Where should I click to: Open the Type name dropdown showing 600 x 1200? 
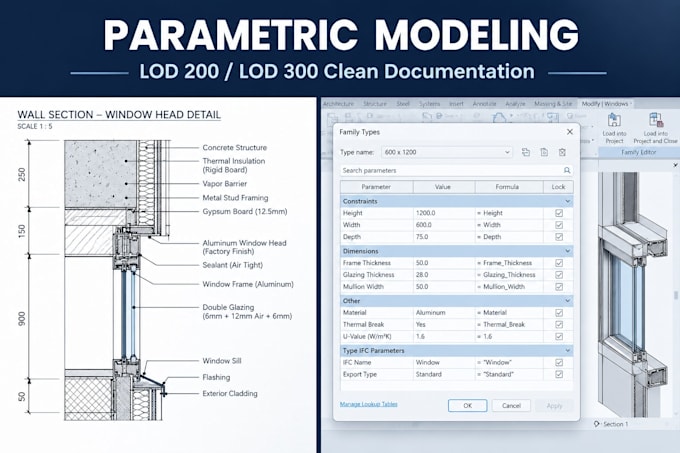tap(447, 152)
